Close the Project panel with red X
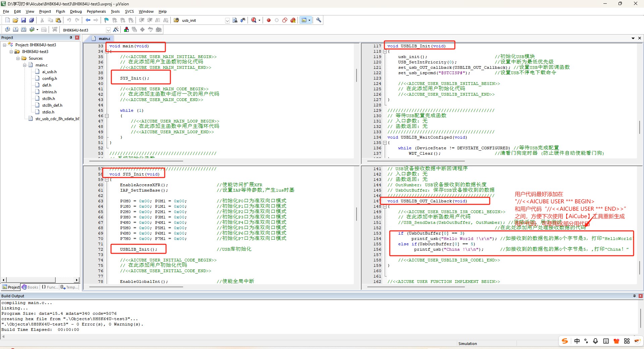 click(x=77, y=38)
